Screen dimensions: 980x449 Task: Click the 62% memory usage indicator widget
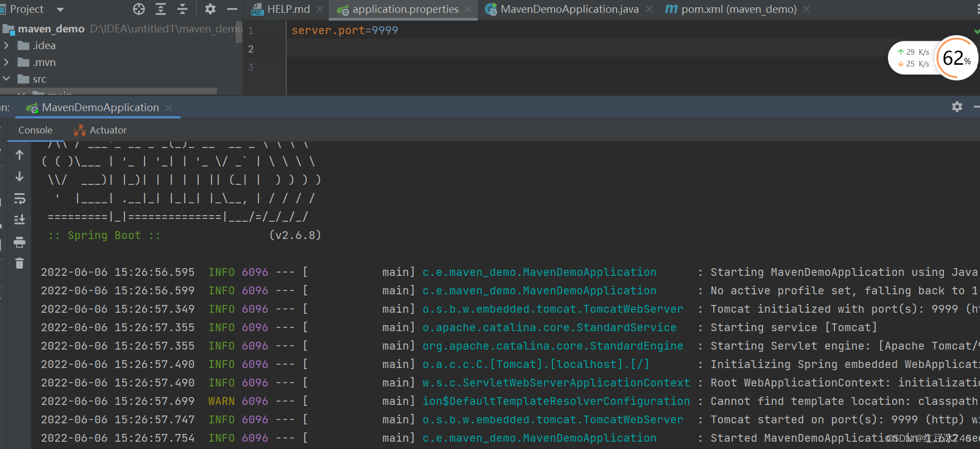pyautogui.click(x=957, y=58)
